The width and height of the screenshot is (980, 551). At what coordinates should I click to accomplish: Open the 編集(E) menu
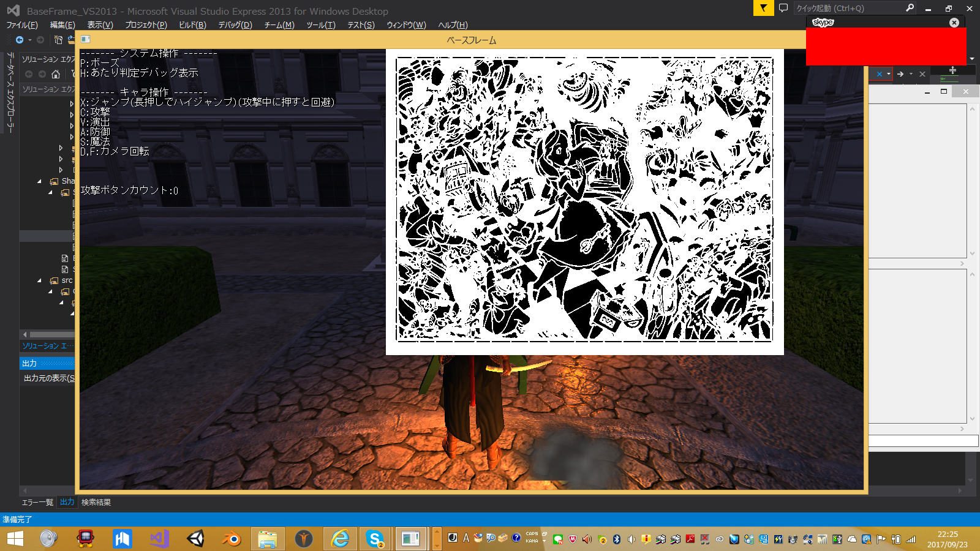62,25
